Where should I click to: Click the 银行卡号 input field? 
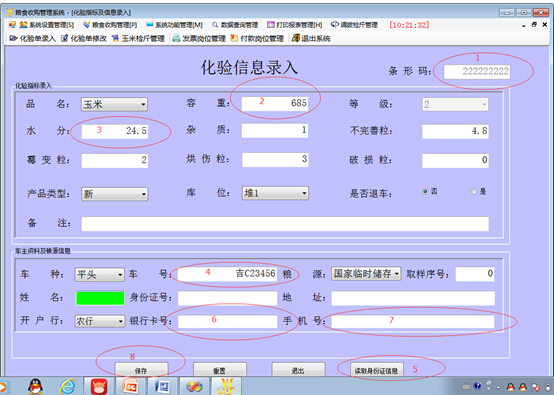[x=228, y=322]
